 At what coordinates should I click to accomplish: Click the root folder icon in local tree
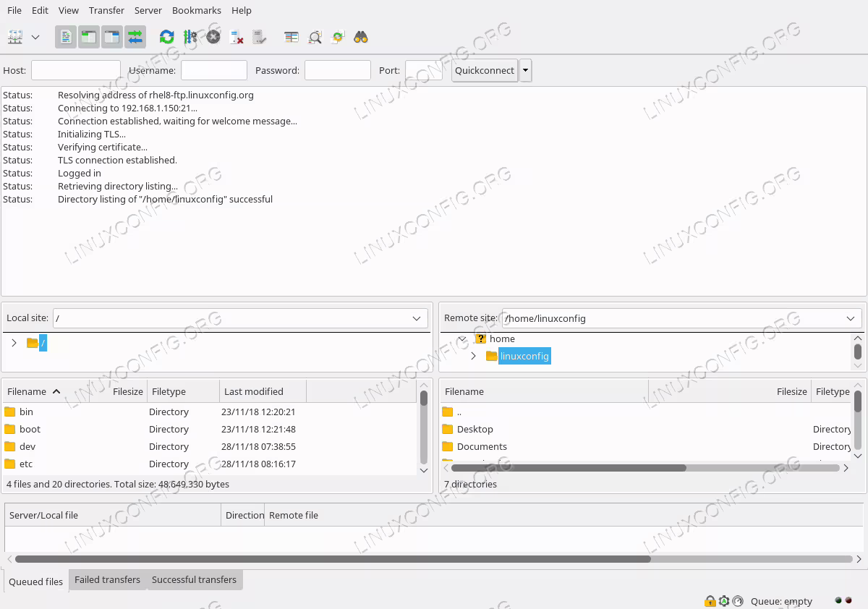[x=33, y=343]
